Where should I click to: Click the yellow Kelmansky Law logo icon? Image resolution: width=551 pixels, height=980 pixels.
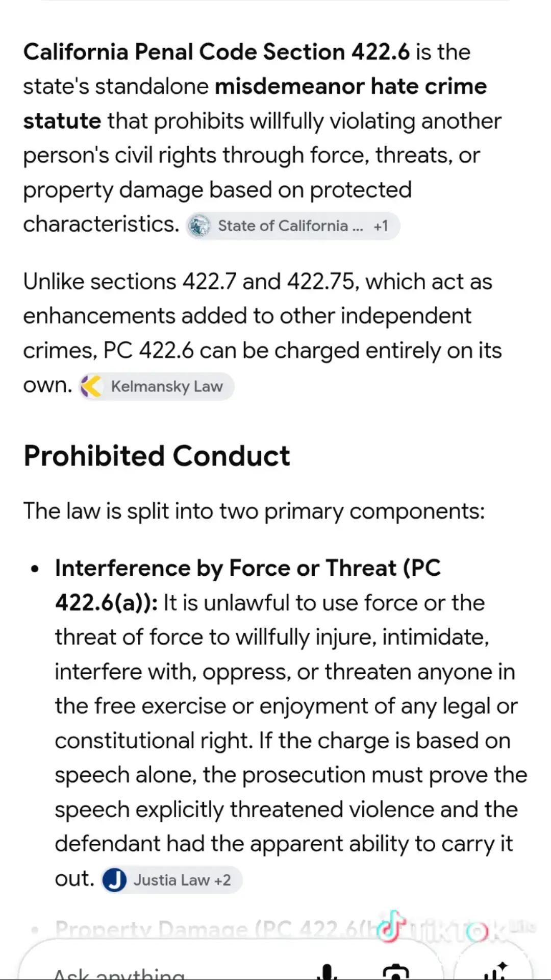pos(92,386)
